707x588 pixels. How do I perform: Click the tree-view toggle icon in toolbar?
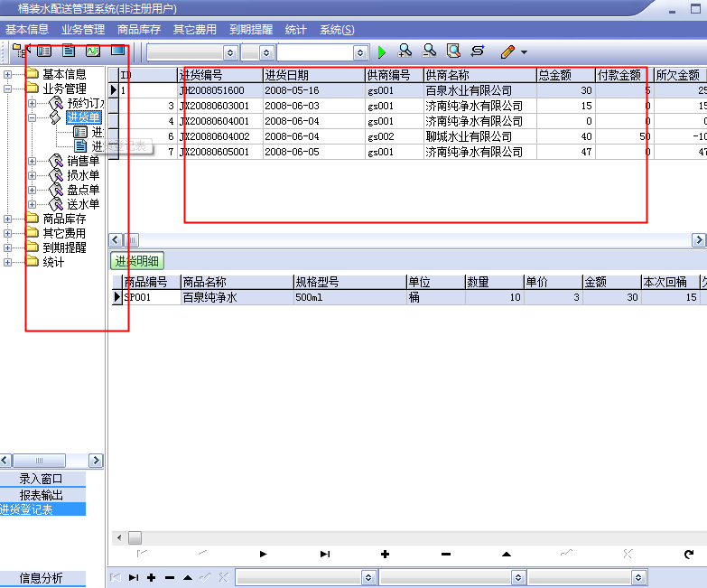[x=19, y=51]
